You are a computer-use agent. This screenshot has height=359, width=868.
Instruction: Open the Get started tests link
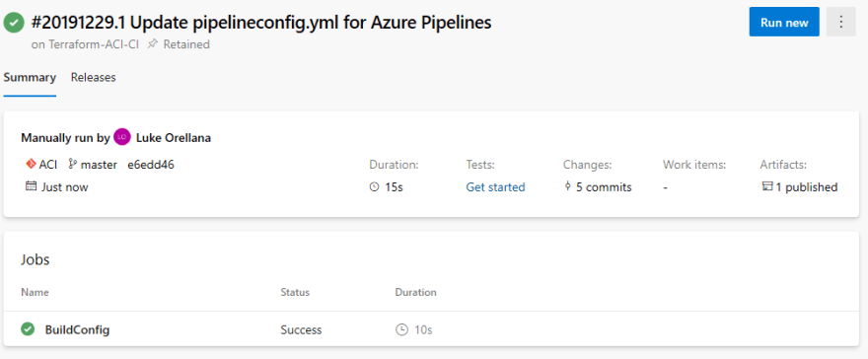click(495, 187)
